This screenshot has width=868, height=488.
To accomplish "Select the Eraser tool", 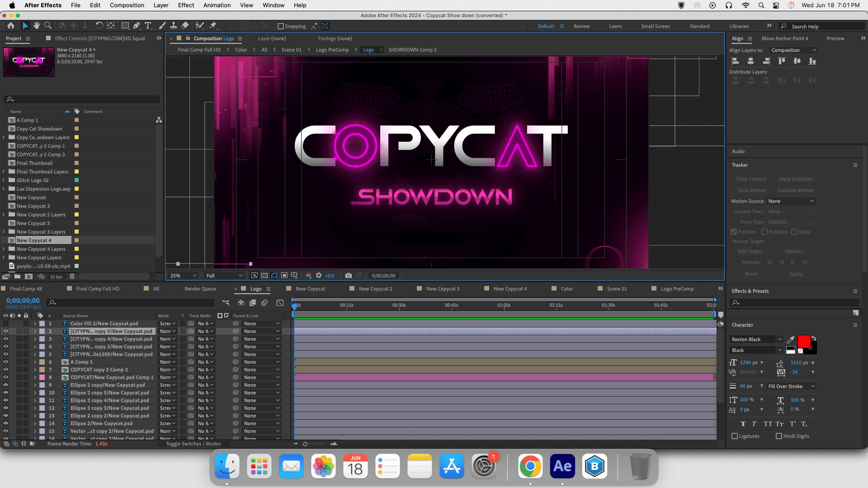I will pos(185,26).
